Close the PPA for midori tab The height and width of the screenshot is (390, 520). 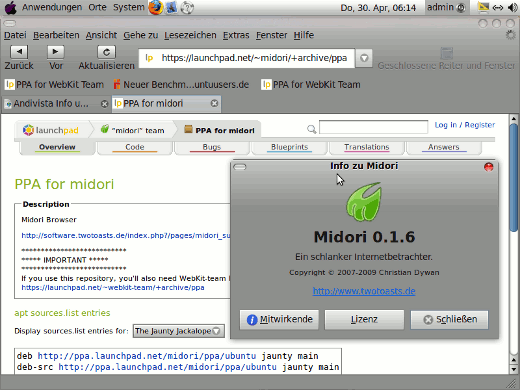click(x=214, y=103)
